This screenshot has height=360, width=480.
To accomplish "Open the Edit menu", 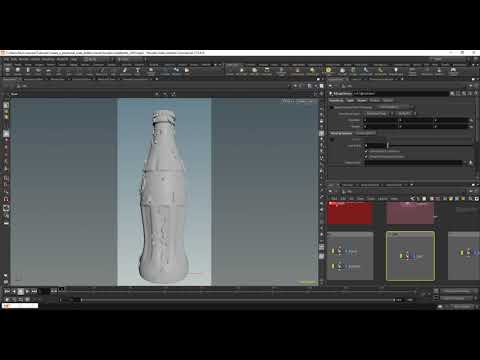I will tap(14, 59).
